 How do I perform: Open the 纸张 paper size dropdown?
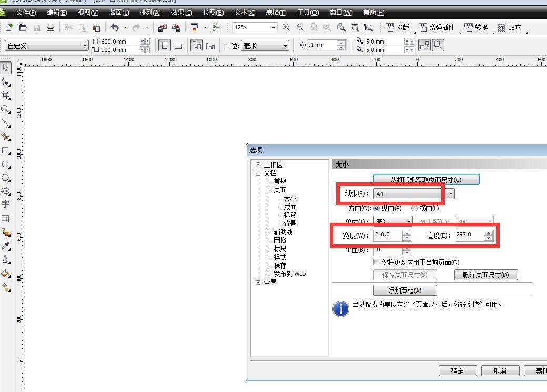tap(451, 194)
